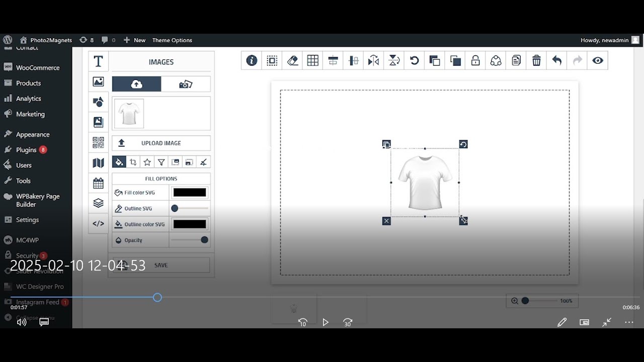644x362 pixels.
Task: Open Marketing in WordPress menu
Action: pyautogui.click(x=30, y=114)
